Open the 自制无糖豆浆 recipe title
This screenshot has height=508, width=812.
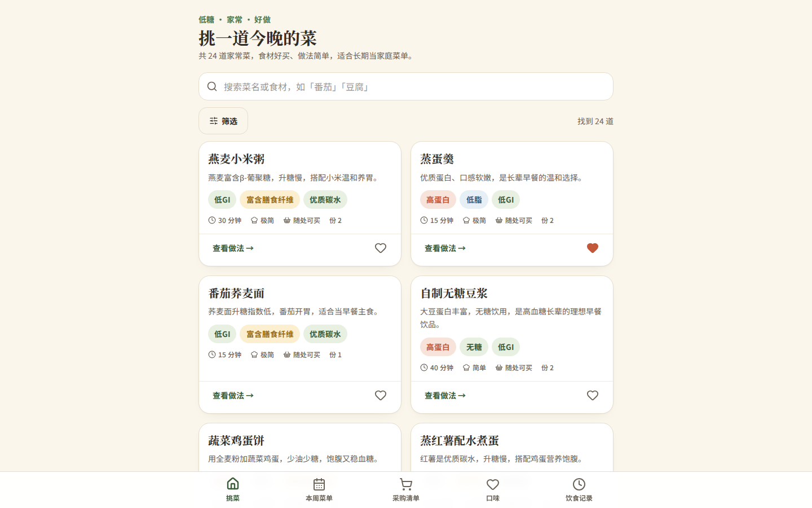(454, 294)
